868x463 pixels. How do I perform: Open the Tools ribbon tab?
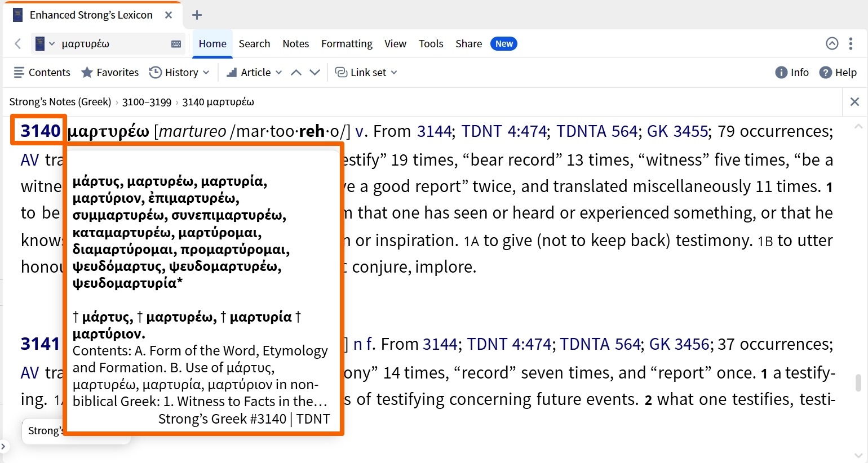(x=431, y=43)
